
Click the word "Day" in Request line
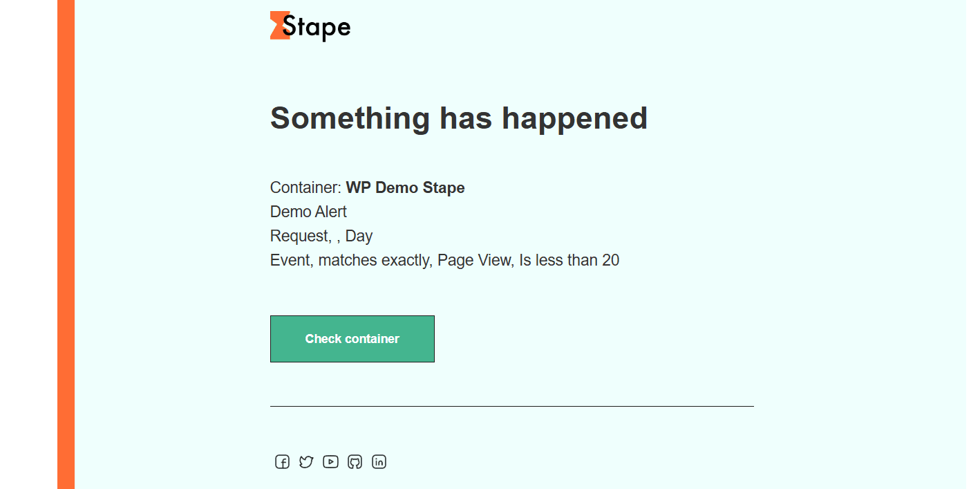point(359,236)
